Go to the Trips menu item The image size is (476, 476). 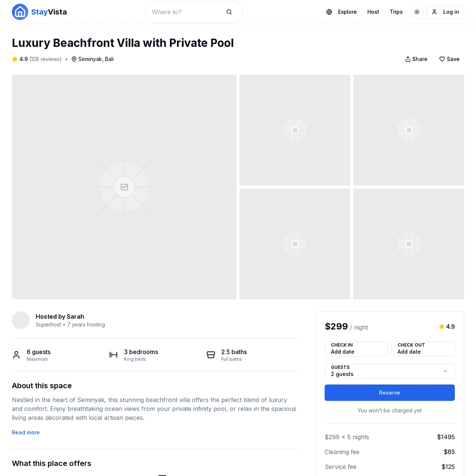396,12
